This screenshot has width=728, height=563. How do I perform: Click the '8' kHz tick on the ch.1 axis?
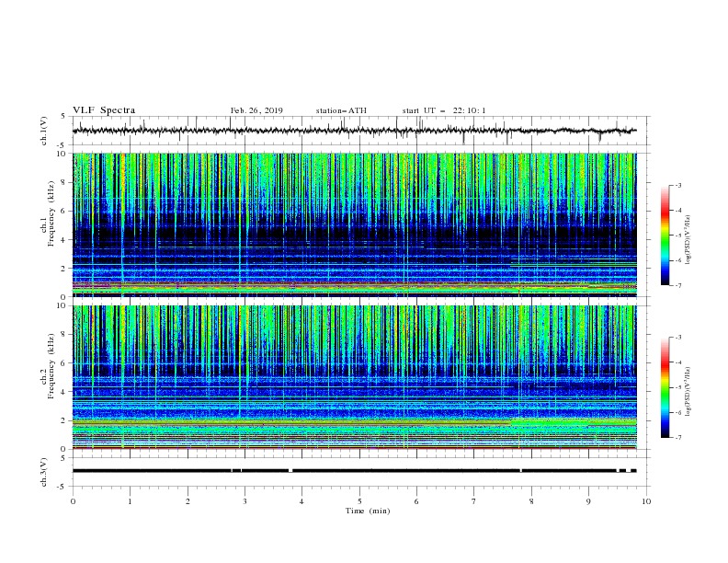63,182
